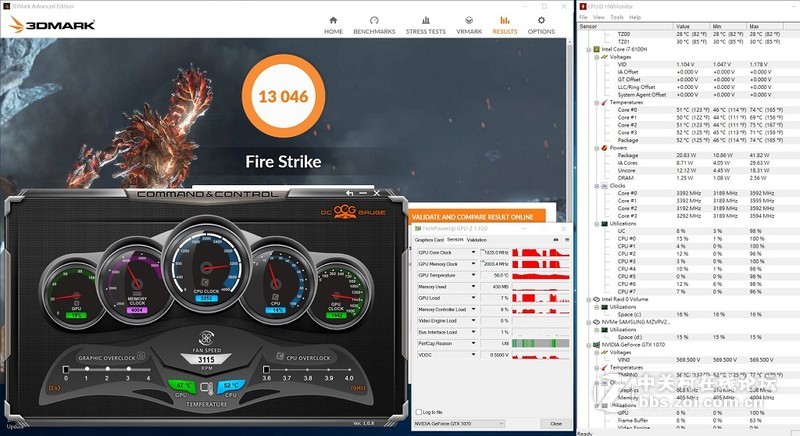Click the Intel Core i7 6100H CPU icon

(x=596, y=49)
